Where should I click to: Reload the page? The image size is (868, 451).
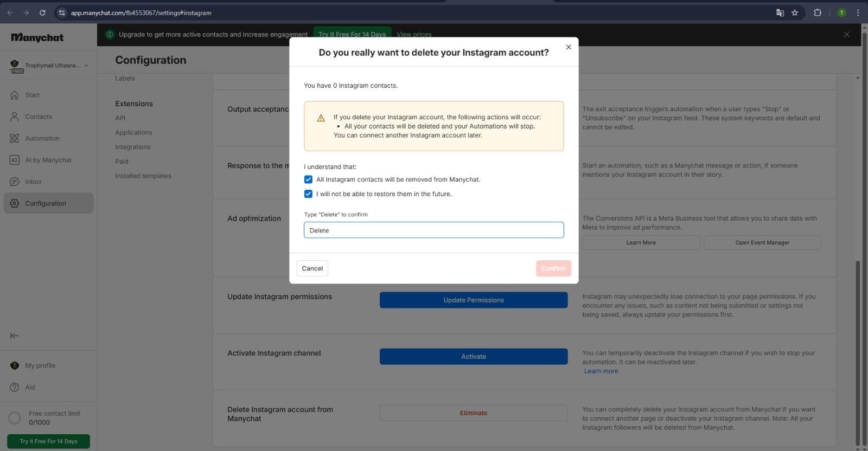(42, 12)
